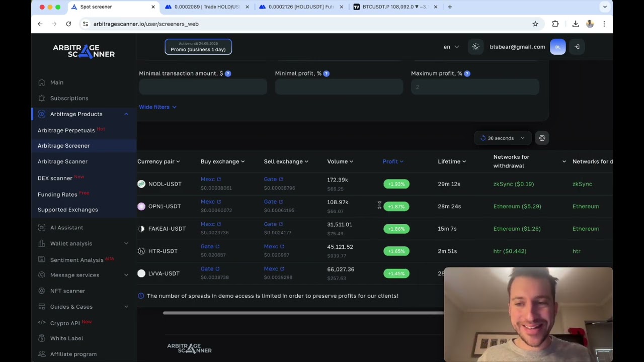Click the NODL-USDT coin icon

click(x=141, y=184)
